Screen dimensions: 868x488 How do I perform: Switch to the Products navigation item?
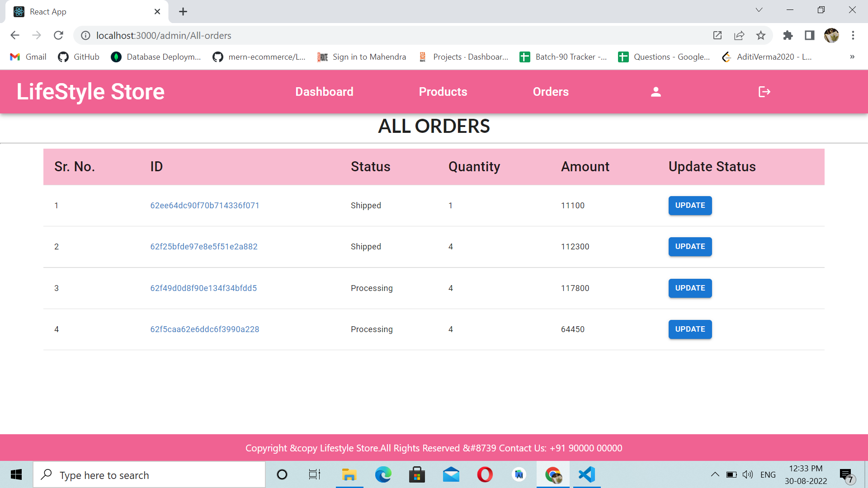click(x=443, y=91)
